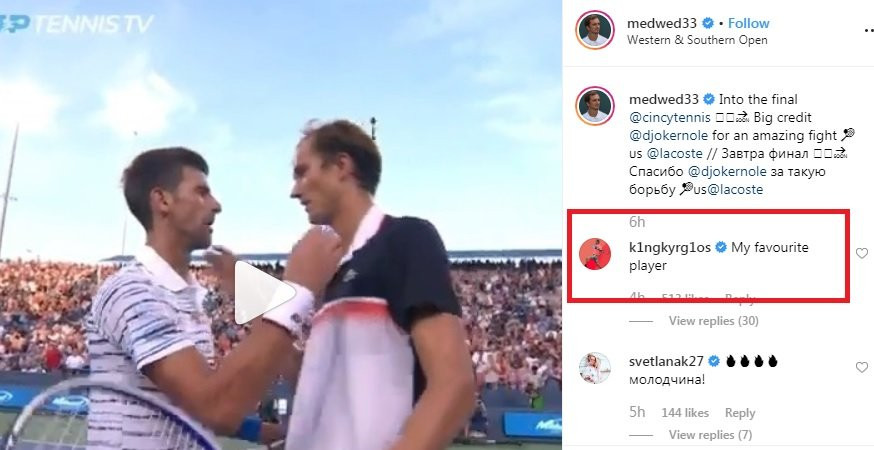Open k1ngkyrg1os avatar picture

point(595,254)
